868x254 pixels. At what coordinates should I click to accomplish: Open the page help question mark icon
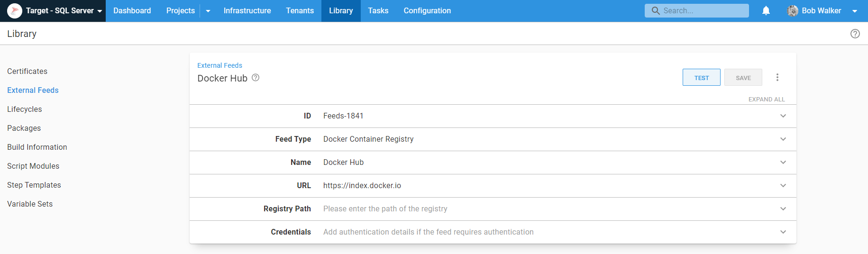855,34
